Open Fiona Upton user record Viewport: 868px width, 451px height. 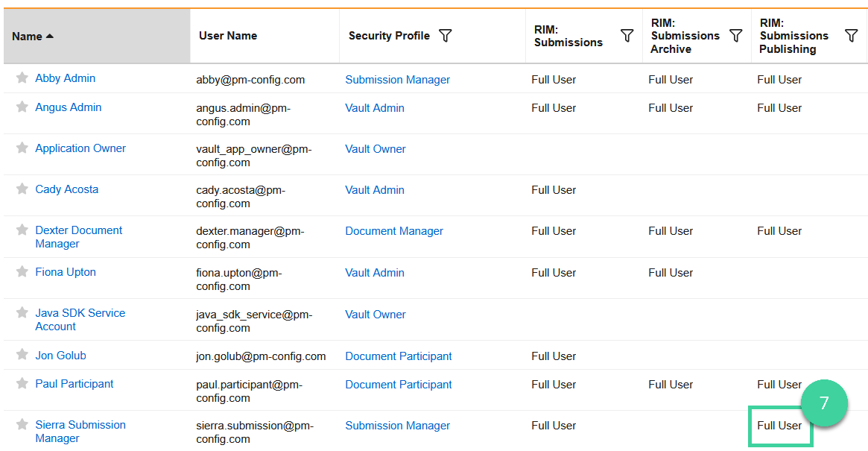click(66, 272)
